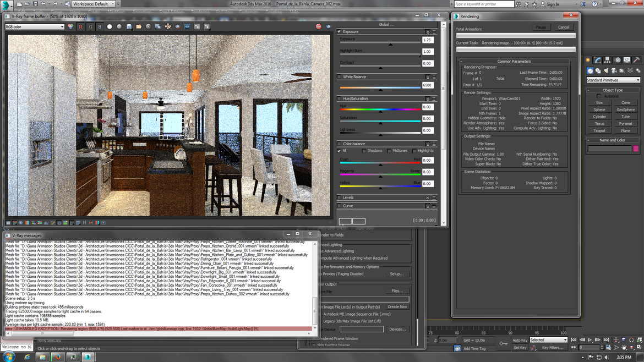Click the Windows Start button
This screenshot has height=362, width=644.
click(8, 356)
